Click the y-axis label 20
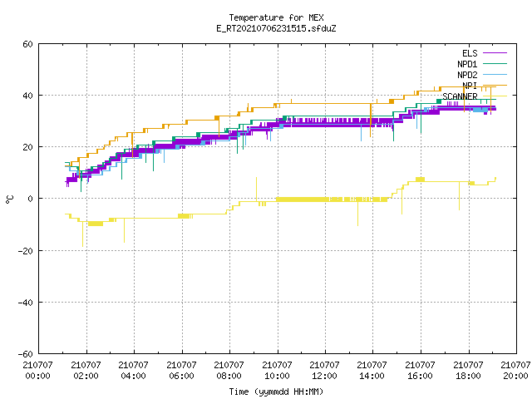 coord(27,147)
